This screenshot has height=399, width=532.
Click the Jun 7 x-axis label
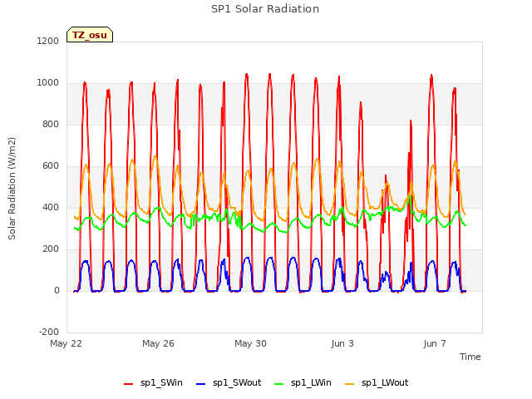pos(435,343)
